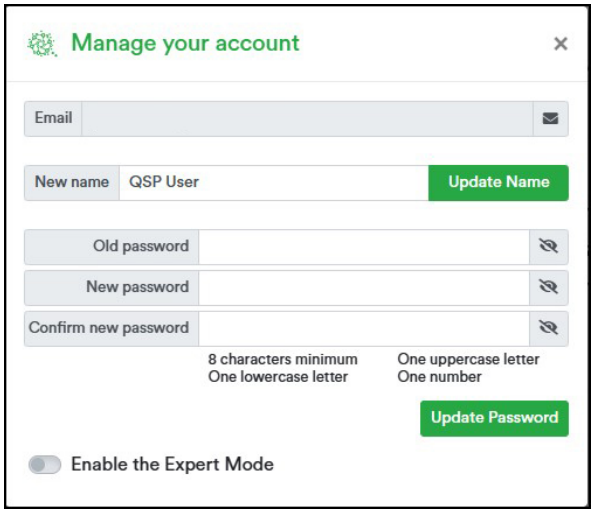Focus the Old password input
Screen dimensions: 594x512
364,247
